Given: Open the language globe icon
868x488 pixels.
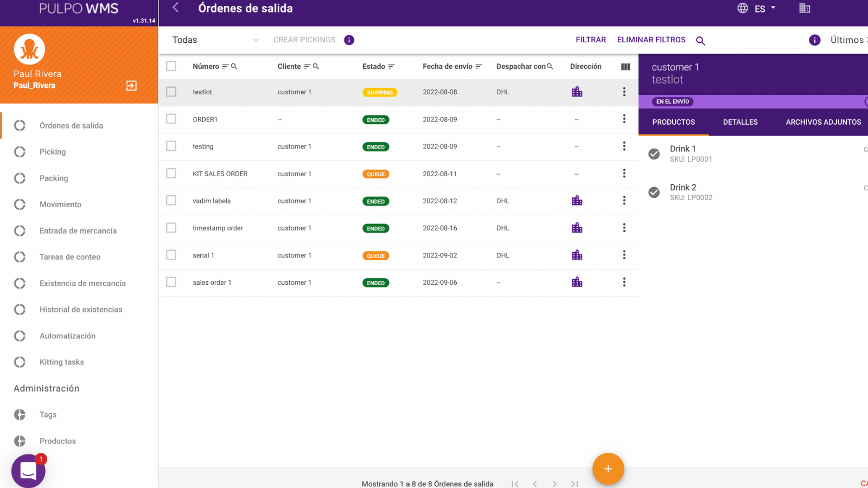Looking at the screenshot, I should [743, 8].
